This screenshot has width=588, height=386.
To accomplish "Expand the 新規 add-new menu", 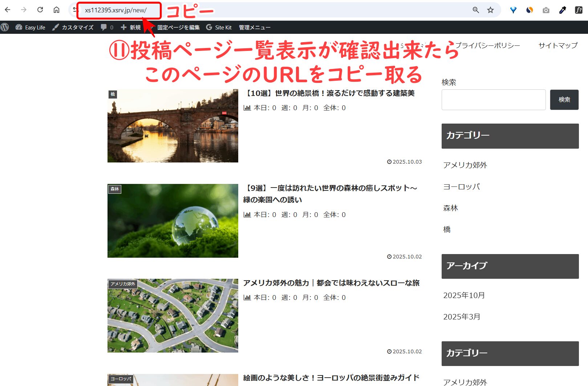I will point(131,27).
